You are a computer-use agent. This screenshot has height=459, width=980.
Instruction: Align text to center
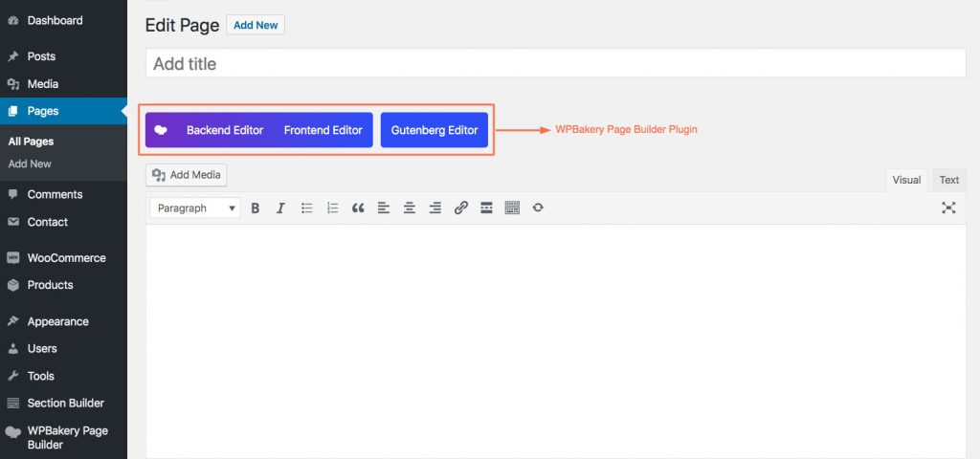click(410, 208)
